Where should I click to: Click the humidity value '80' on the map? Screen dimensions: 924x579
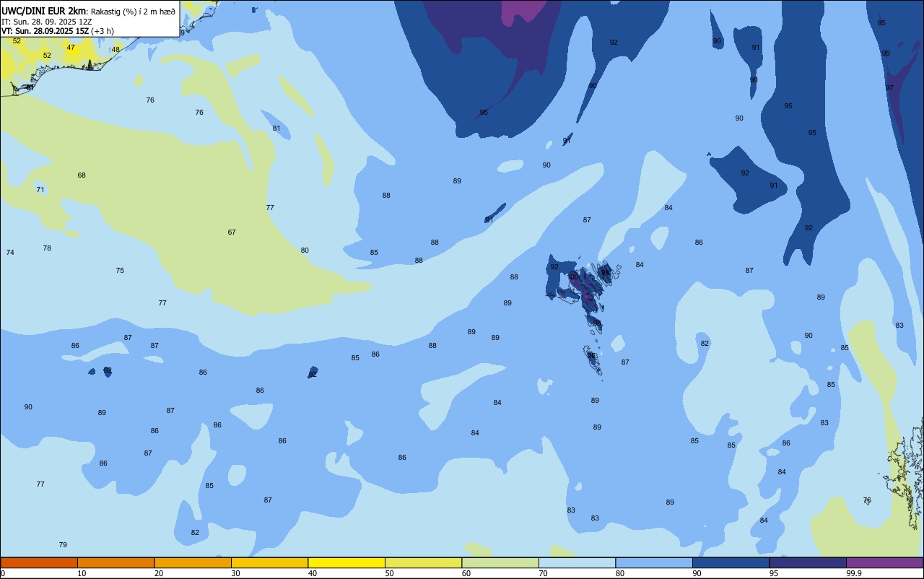coord(305,251)
